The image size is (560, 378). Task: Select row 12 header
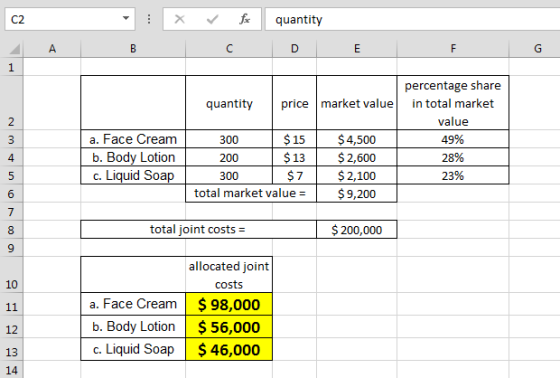(x=11, y=327)
